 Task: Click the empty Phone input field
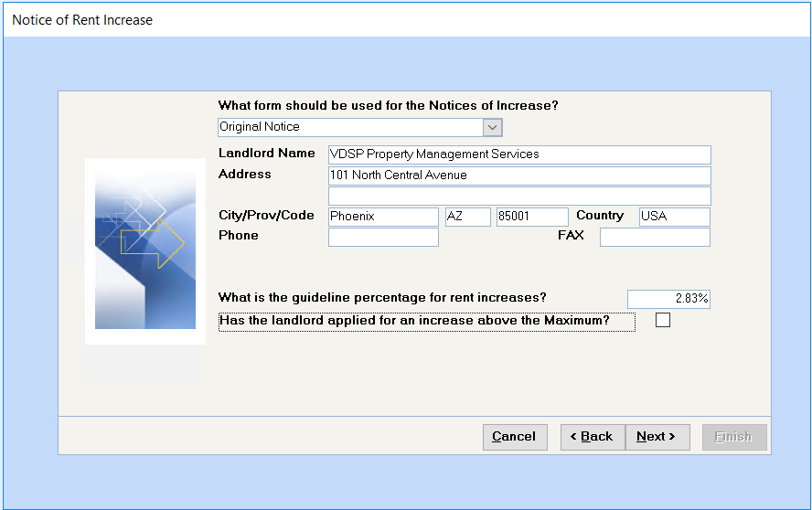tap(383, 237)
